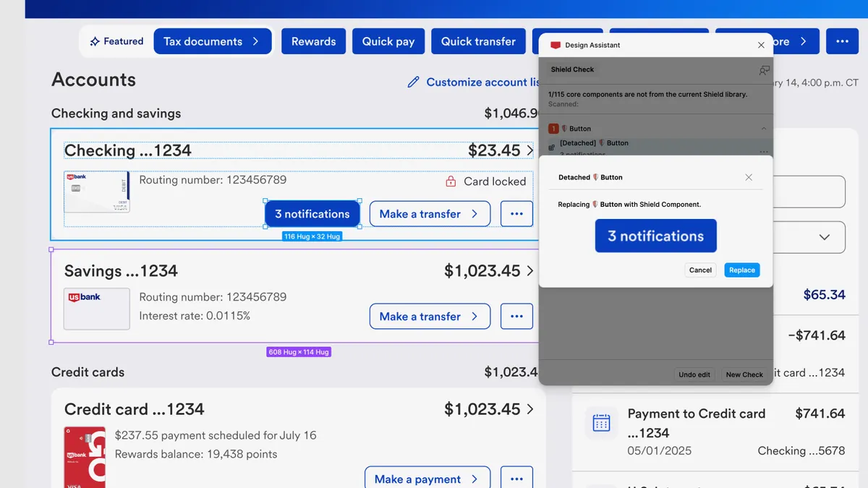
Task: Select the Quick pay tab
Action: (x=388, y=41)
